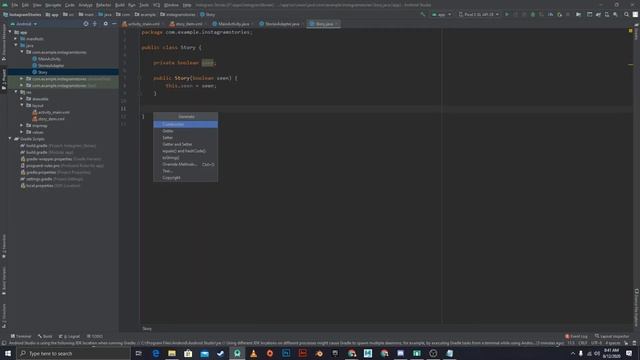
Task: Choose Setter in the Generate popup
Action: pyautogui.click(x=185, y=138)
